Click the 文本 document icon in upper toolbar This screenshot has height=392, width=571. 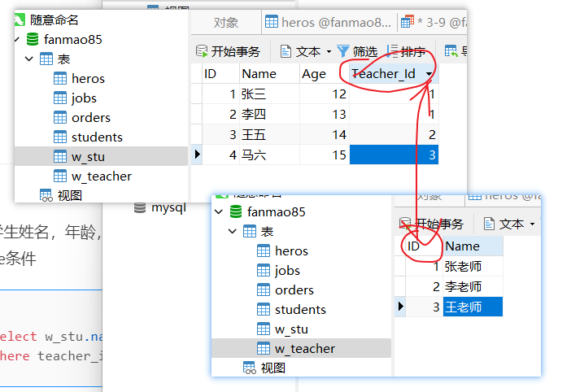coord(285,51)
